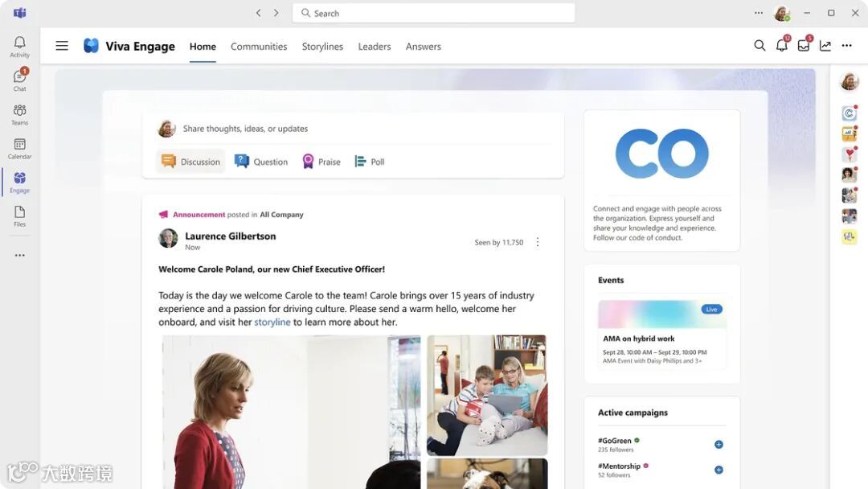Click the Viva Engage notifications bell
The height and width of the screenshot is (489, 868).
pyautogui.click(x=782, y=45)
